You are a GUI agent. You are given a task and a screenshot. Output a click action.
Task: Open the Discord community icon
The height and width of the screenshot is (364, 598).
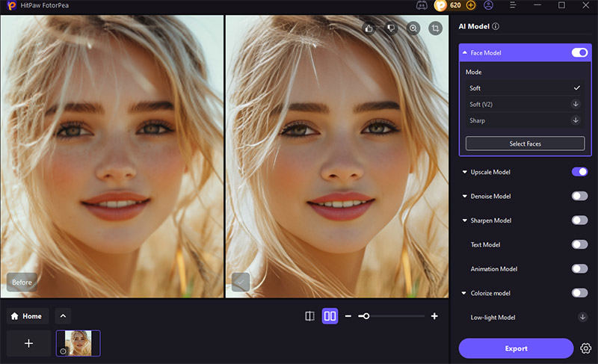coord(422,5)
